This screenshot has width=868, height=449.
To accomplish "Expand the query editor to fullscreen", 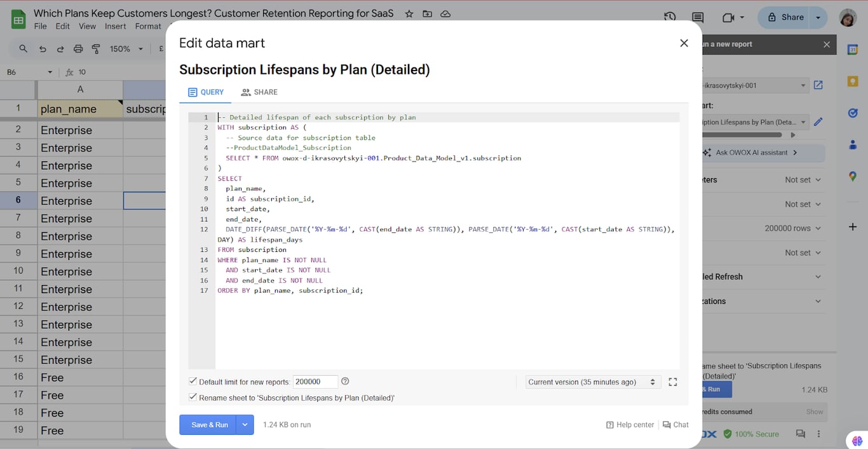I will coord(673,382).
